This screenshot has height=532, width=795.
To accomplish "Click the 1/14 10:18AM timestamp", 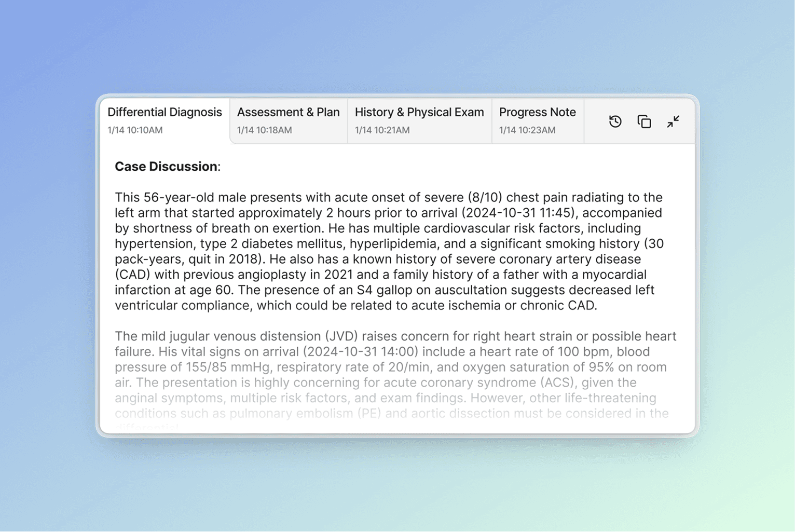I will pyautogui.click(x=264, y=130).
